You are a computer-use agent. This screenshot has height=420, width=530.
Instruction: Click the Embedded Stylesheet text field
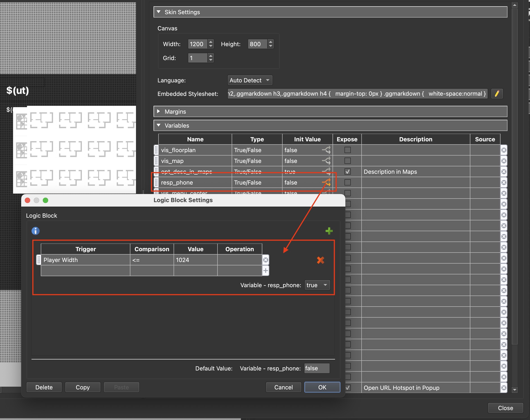358,94
